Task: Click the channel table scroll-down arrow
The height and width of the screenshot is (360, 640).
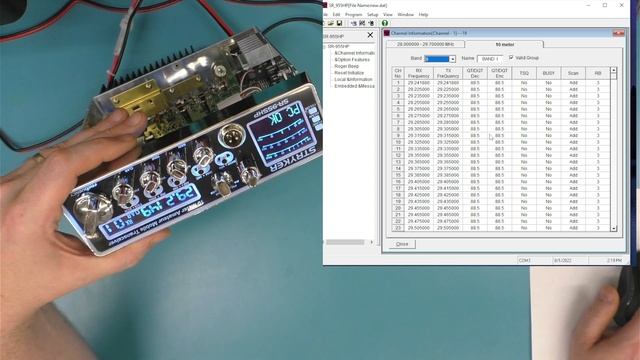Action: (x=613, y=229)
